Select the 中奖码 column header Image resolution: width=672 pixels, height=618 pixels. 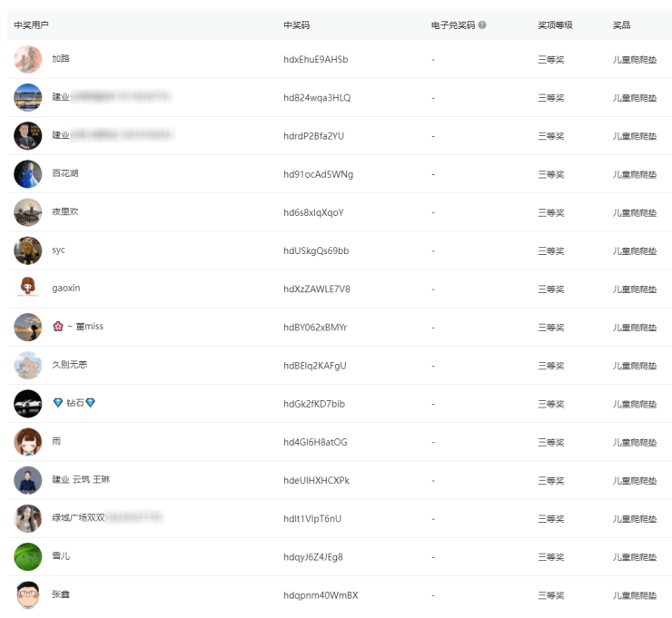tap(296, 25)
